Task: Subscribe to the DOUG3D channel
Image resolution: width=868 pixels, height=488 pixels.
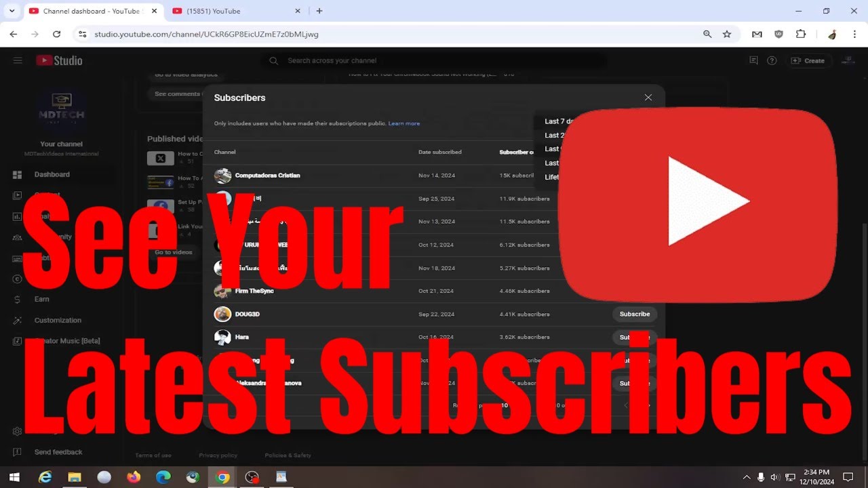Action: [635, 314]
